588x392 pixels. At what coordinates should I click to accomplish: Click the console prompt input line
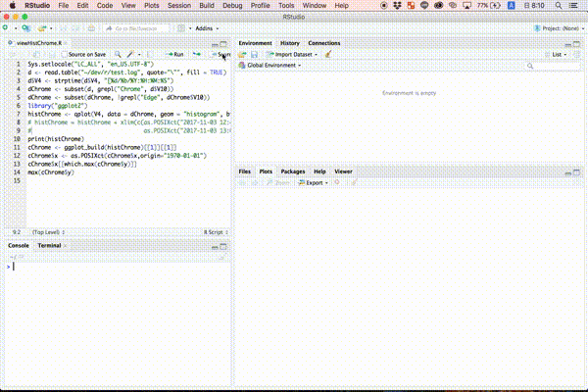[120, 267]
